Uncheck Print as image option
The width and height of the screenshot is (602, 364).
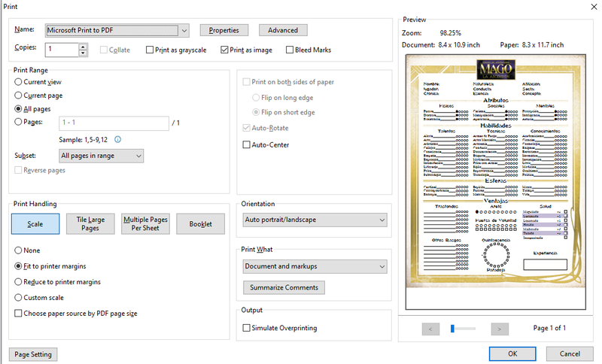click(x=225, y=50)
